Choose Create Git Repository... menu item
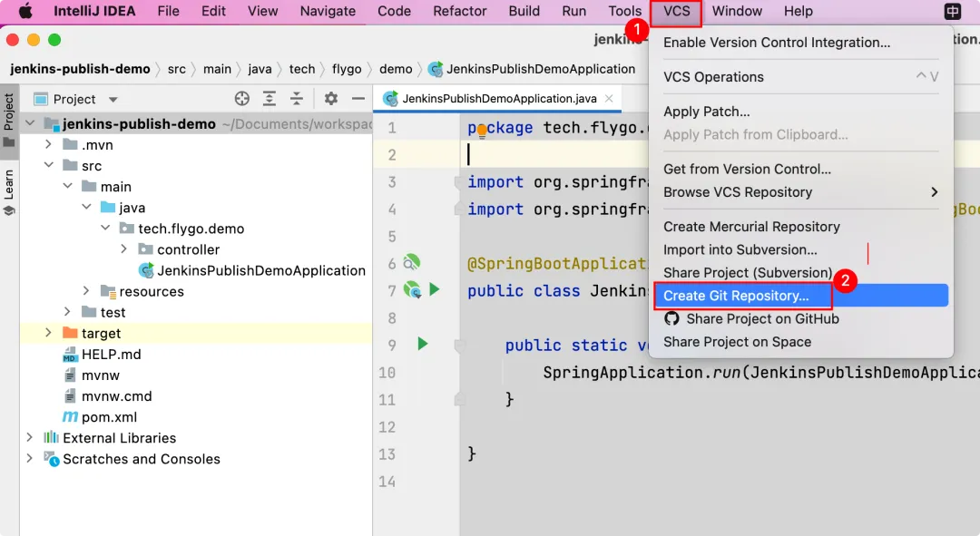Screen dimensions: 980x536 [800, 296]
